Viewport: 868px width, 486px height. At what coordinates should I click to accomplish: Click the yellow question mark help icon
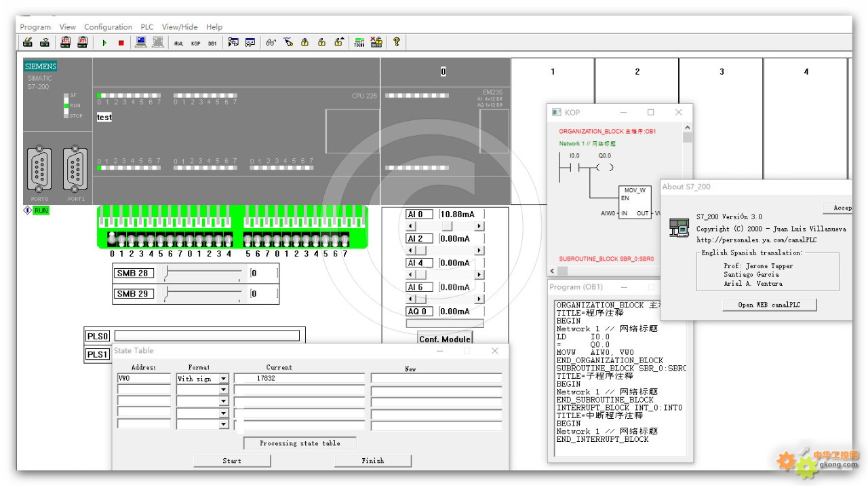tap(397, 42)
